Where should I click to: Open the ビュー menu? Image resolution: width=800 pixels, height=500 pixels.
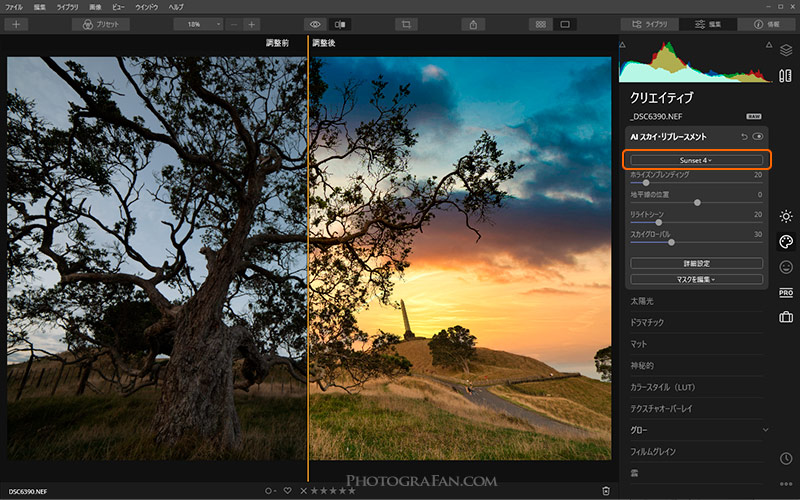pyautogui.click(x=118, y=7)
